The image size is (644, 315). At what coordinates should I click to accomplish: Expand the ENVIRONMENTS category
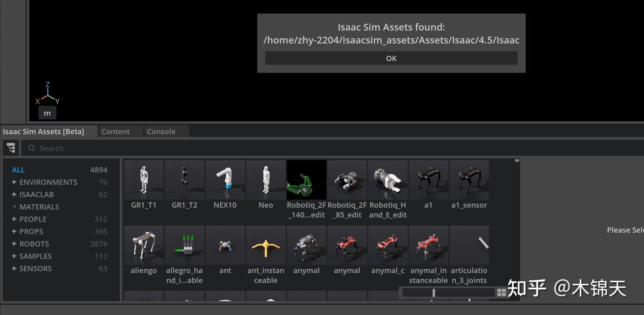(x=14, y=182)
